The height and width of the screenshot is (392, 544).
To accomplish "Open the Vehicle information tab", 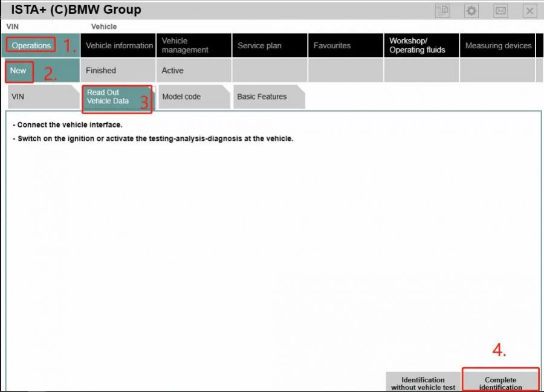I will coord(118,45).
